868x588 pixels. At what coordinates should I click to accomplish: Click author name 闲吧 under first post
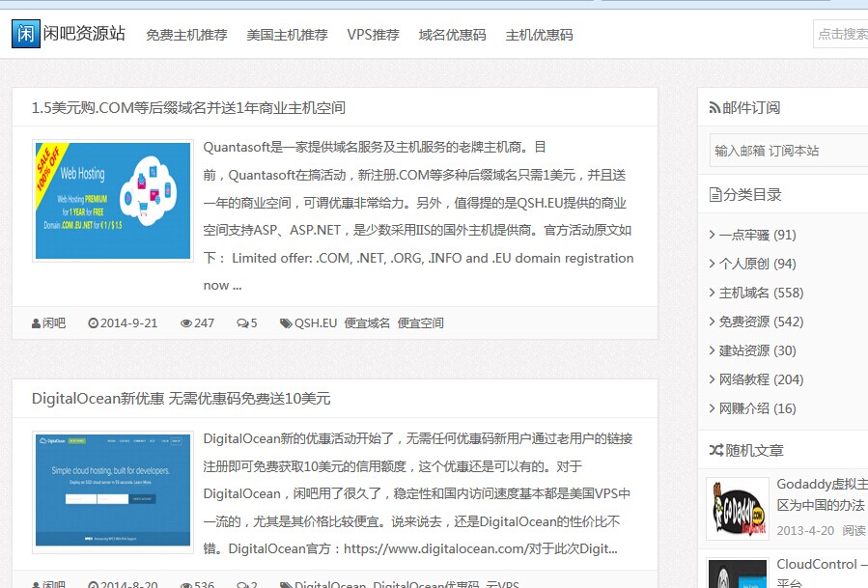pyautogui.click(x=54, y=322)
